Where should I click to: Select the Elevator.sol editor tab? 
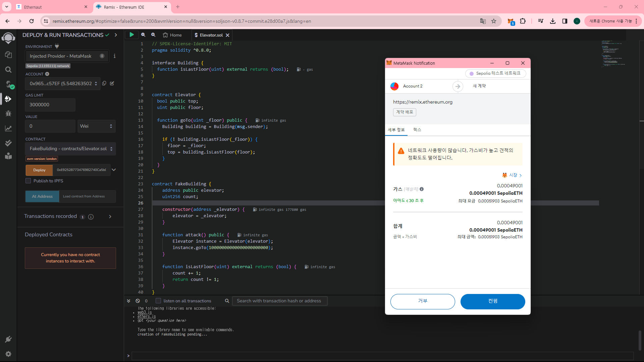point(211,35)
